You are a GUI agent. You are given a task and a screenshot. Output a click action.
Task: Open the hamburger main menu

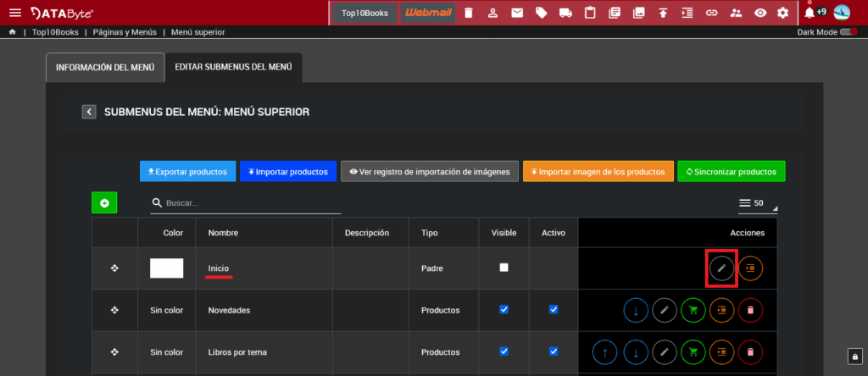click(x=15, y=13)
